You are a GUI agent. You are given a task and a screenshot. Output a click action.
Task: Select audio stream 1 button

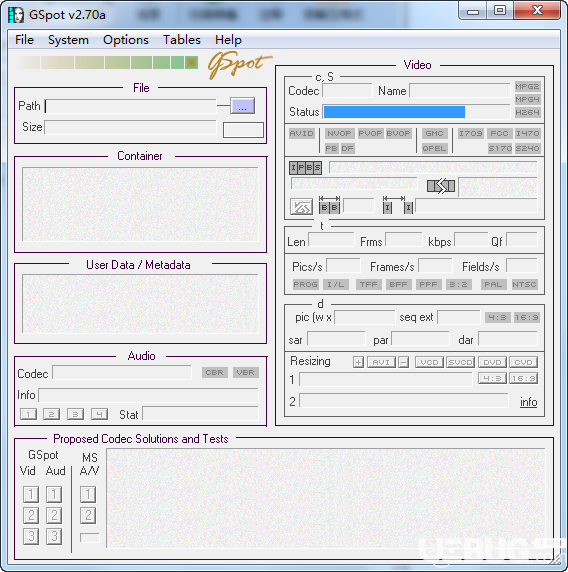(28, 414)
